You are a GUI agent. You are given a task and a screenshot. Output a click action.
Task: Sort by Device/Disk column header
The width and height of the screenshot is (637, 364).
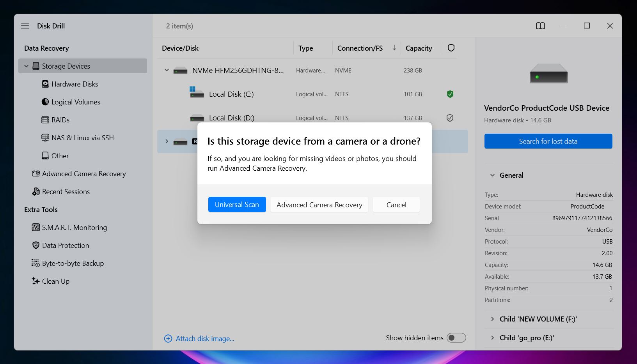point(180,48)
